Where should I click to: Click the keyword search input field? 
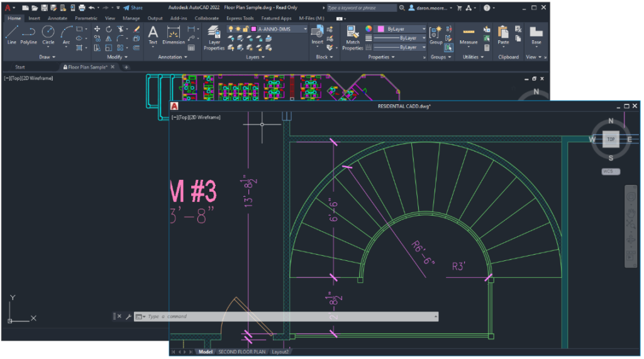point(362,8)
